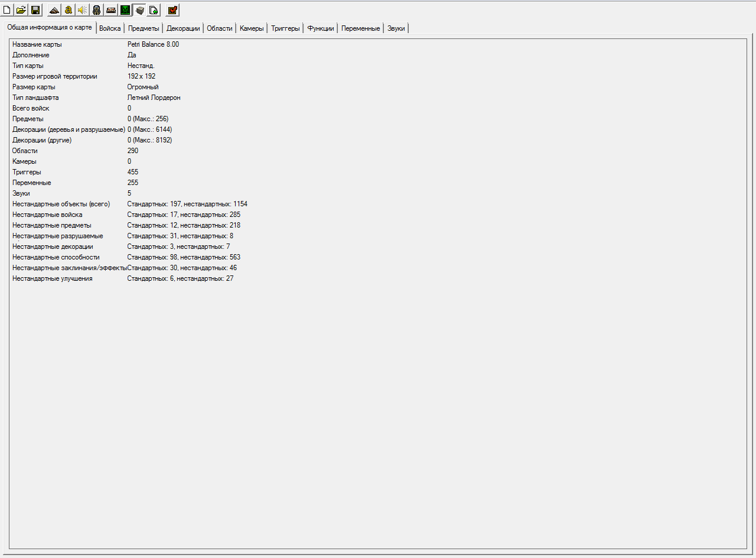This screenshot has width=756, height=558.
Task: Click the map name value Petri Balance 8.00
Action: coord(153,44)
